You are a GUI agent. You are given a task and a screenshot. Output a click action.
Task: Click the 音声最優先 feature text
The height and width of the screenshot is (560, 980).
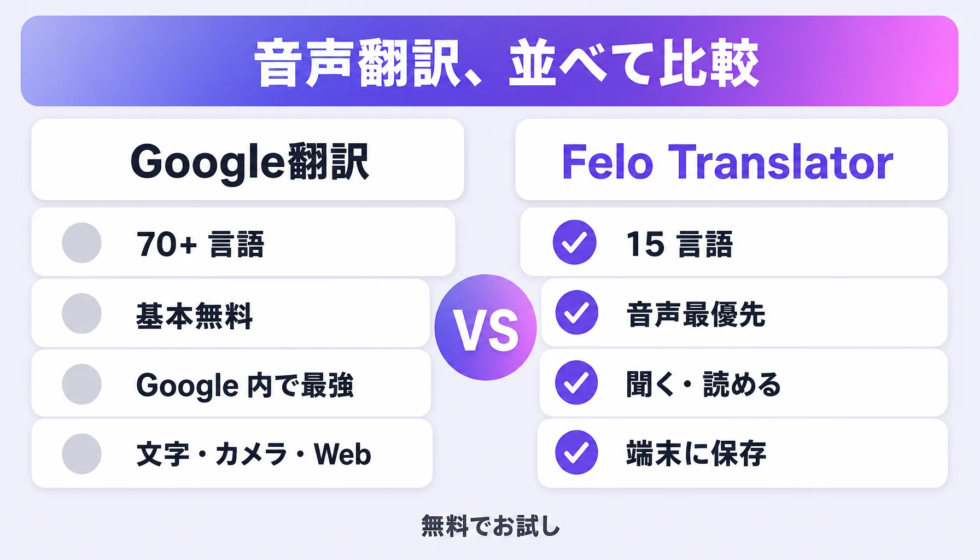coord(696,314)
